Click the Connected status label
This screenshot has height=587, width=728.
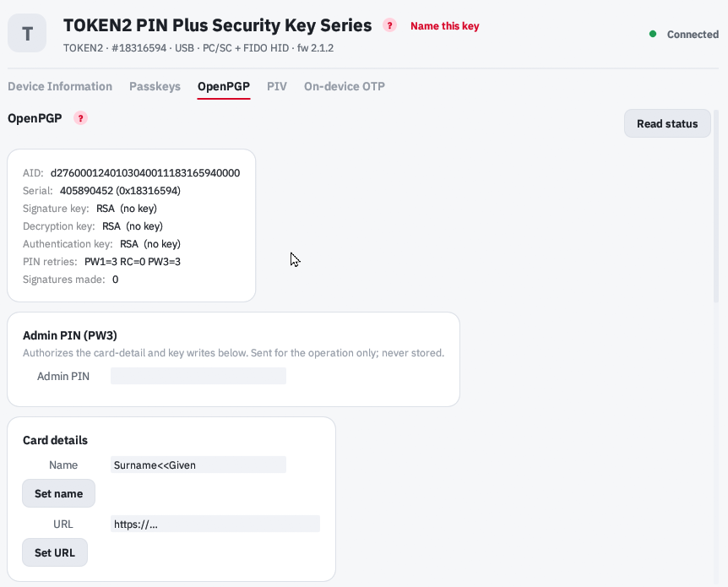coord(693,35)
